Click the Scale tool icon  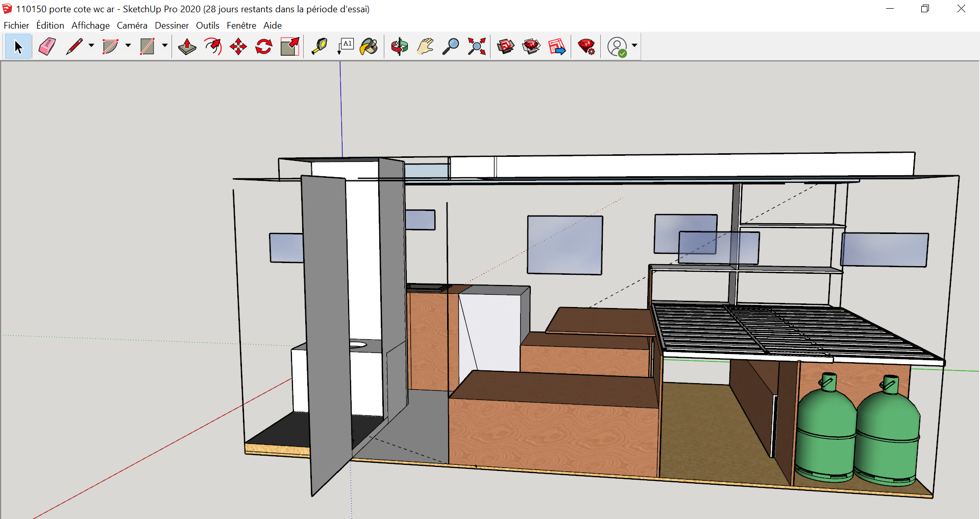[x=290, y=46]
